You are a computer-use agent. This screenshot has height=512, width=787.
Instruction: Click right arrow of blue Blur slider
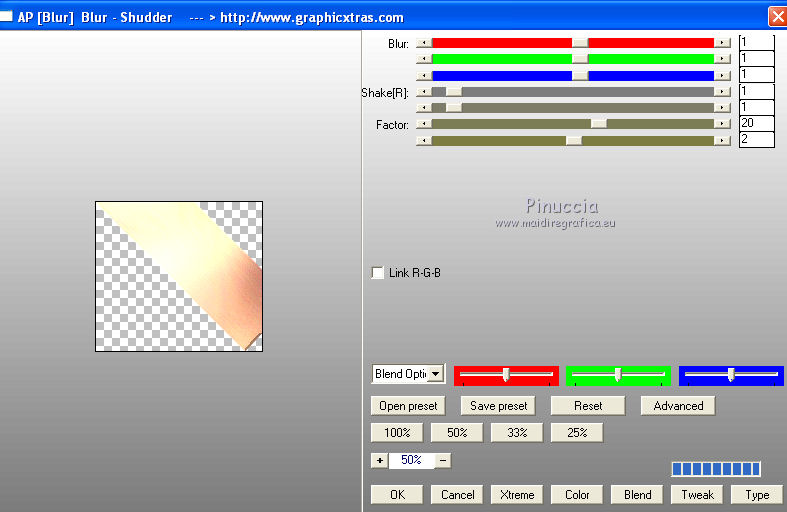coord(722,76)
